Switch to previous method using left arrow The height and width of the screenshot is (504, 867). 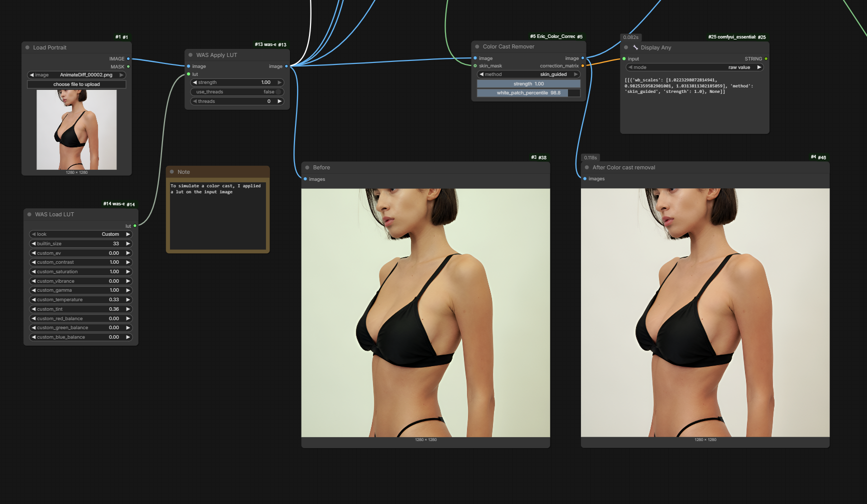pos(481,74)
